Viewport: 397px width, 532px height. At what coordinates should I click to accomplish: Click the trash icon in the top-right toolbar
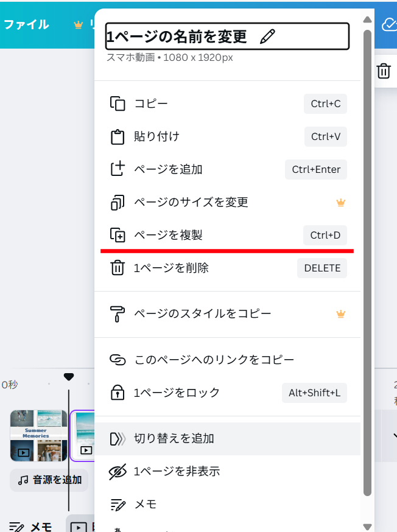384,71
